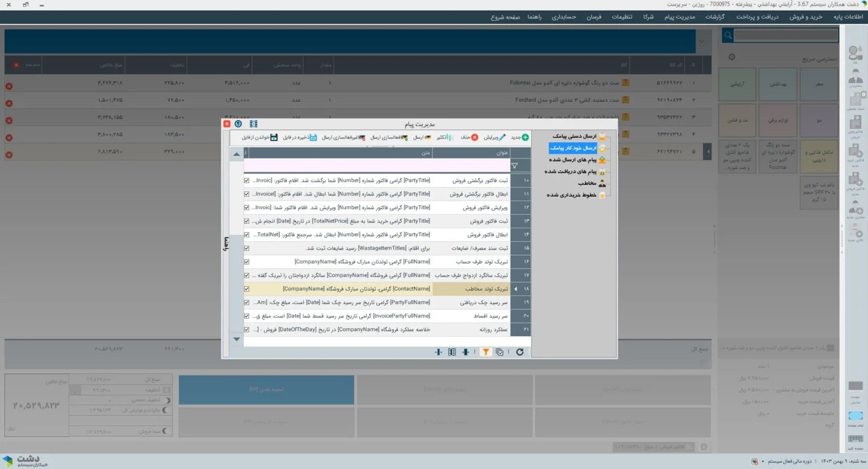Viewport: 868px width, 469px height.
Task: Click the scroll-down arrow of the message grid
Action: click(x=237, y=339)
